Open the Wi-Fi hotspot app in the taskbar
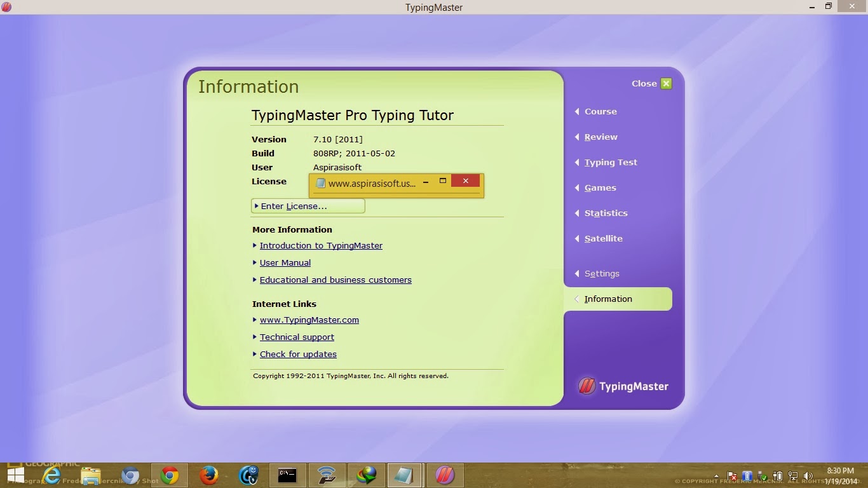The image size is (868, 488). 327,475
